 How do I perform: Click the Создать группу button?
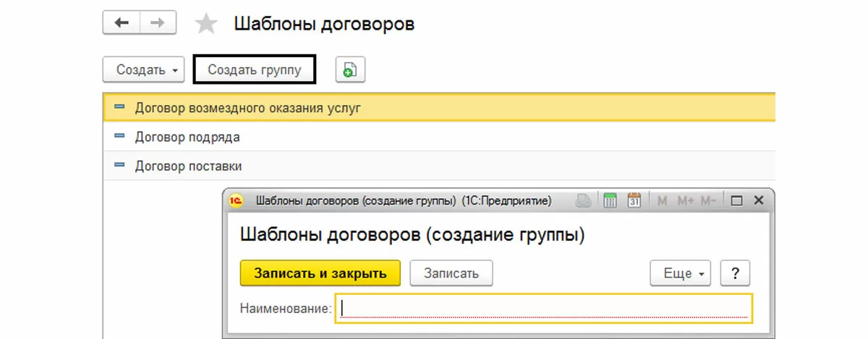[255, 70]
